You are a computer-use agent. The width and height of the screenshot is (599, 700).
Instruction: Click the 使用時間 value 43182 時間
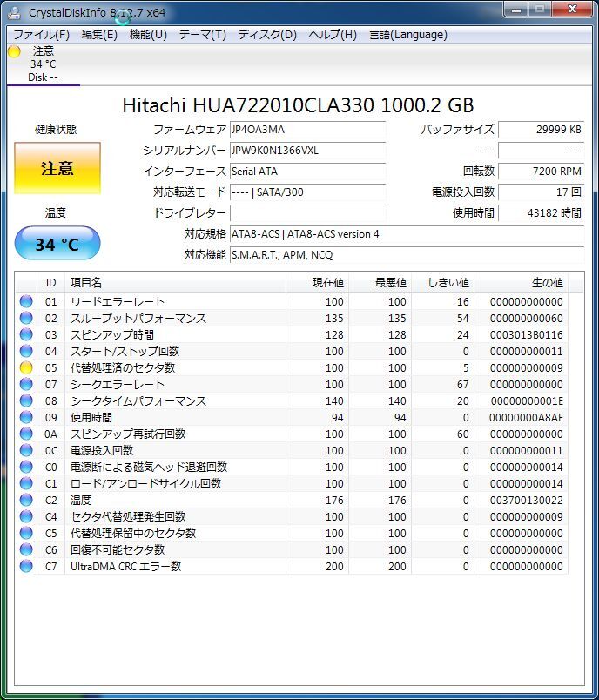click(x=541, y=213)
